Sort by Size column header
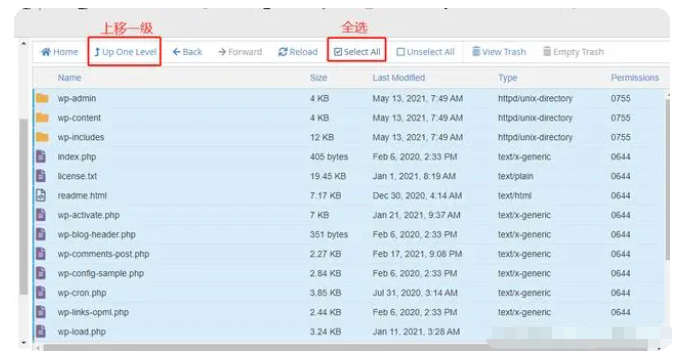The image size is (685, 362). tap(318, 78)
